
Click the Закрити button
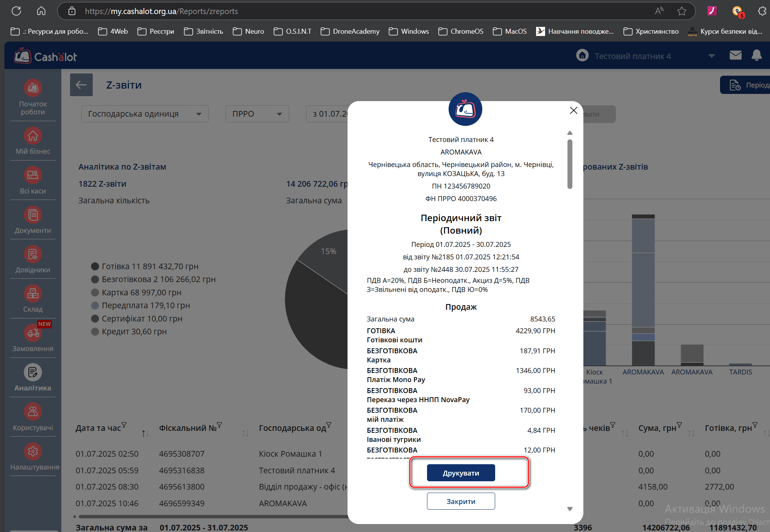(461, 501)
